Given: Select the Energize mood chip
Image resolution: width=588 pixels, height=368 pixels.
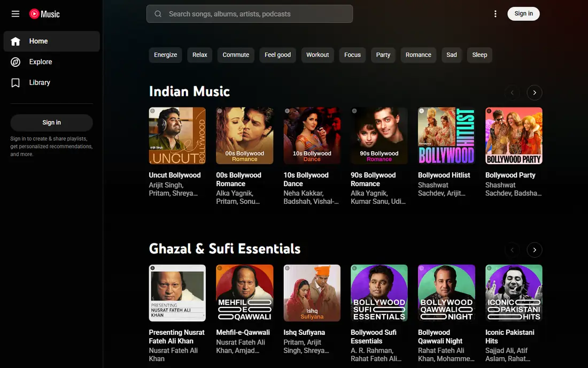Looking at the screenshot, I should click(165, 55).
